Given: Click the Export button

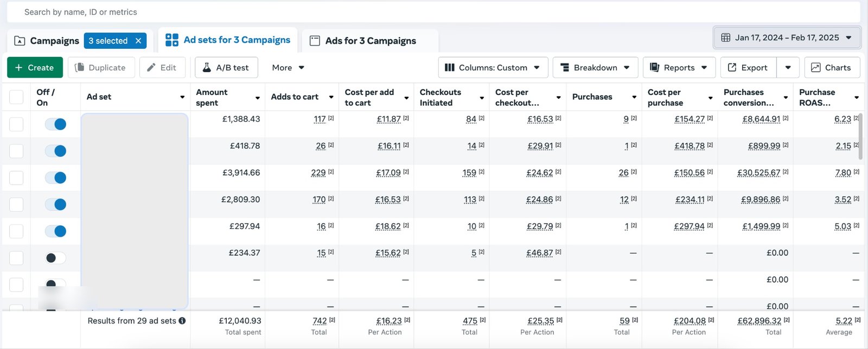Looking at the screenshot, I should (x=749, y=67).
